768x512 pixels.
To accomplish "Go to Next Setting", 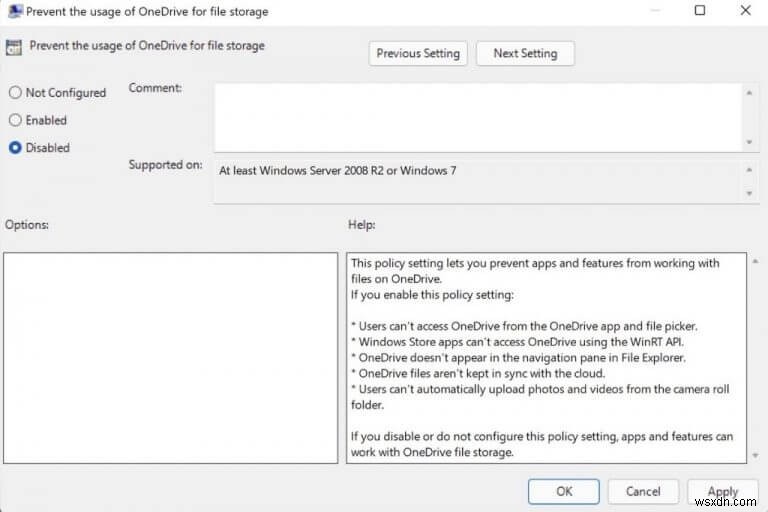I will pos(525,53).
